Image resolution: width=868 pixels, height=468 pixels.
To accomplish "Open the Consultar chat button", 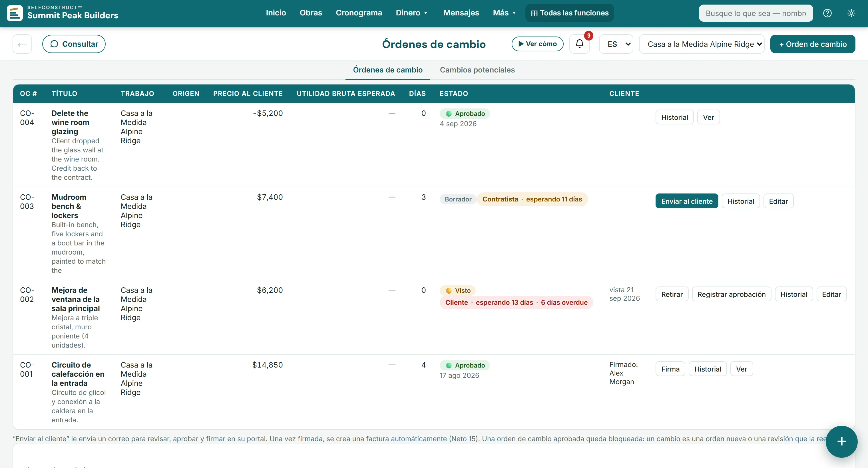I will pyautogui.click(x=74, y=44).
